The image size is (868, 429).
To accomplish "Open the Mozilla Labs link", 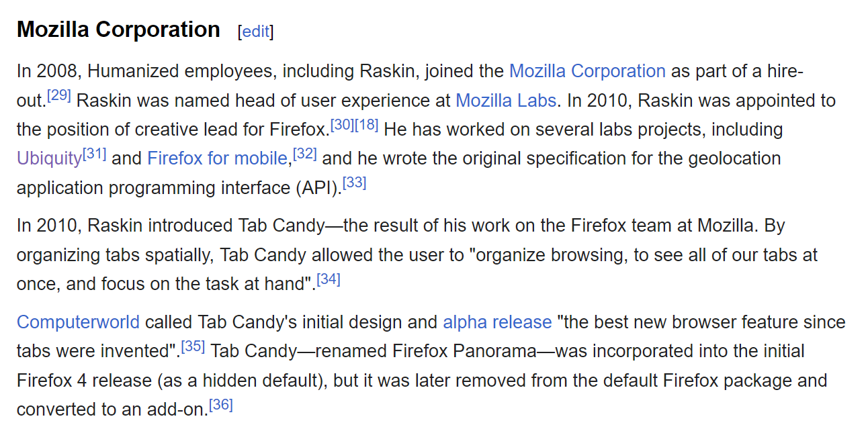I will (506, 101).
